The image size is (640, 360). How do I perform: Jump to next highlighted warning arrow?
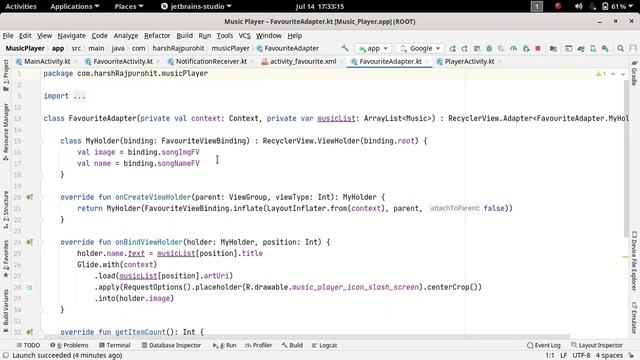click(x=623, y=74)
